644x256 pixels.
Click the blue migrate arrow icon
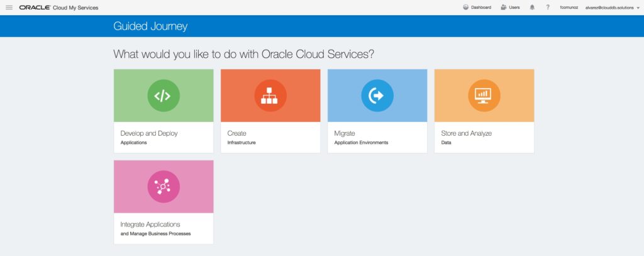point(377,96)
